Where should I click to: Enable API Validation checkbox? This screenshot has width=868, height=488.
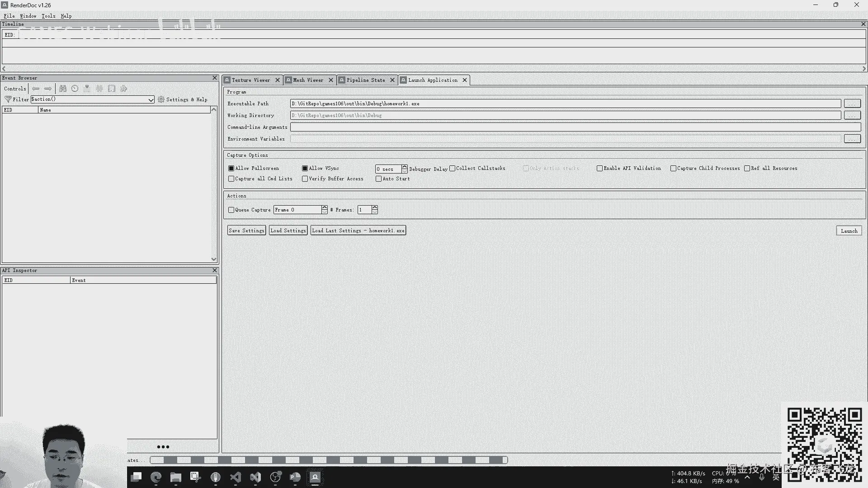(599, 168)
